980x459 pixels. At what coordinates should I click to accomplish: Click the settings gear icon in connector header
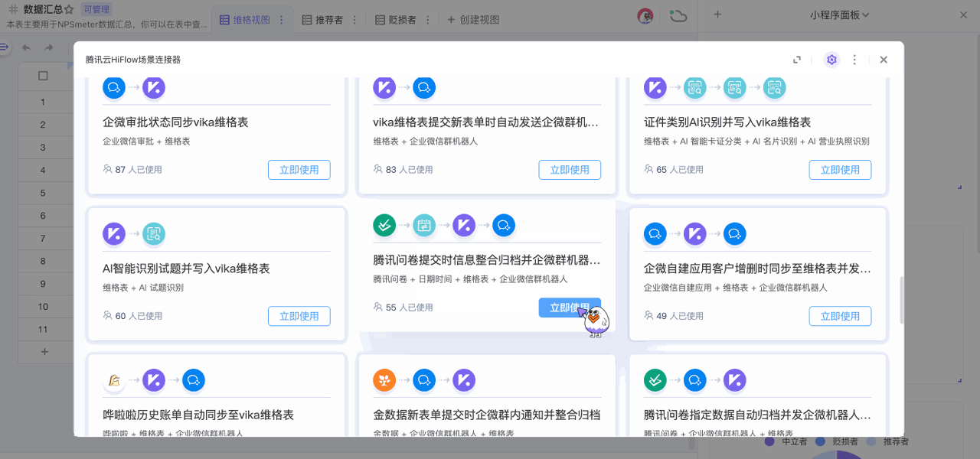pyautogui.click(x=831, y=60)
